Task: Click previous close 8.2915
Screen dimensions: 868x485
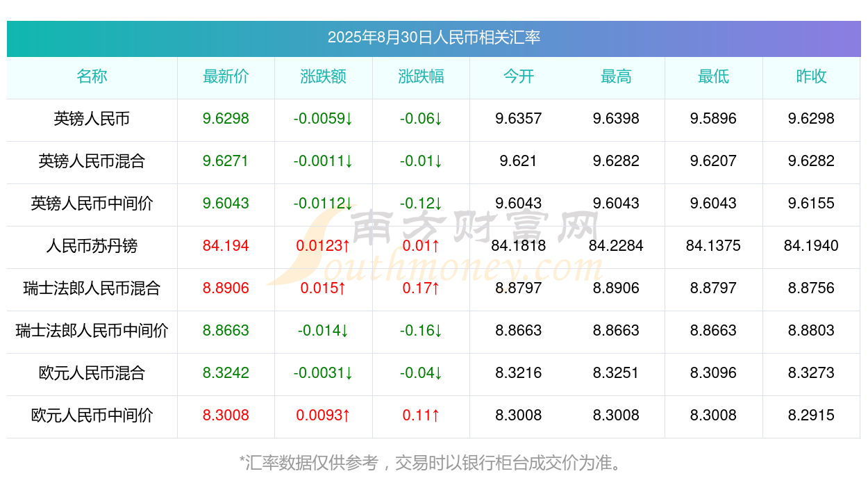Action: (811, 416)
